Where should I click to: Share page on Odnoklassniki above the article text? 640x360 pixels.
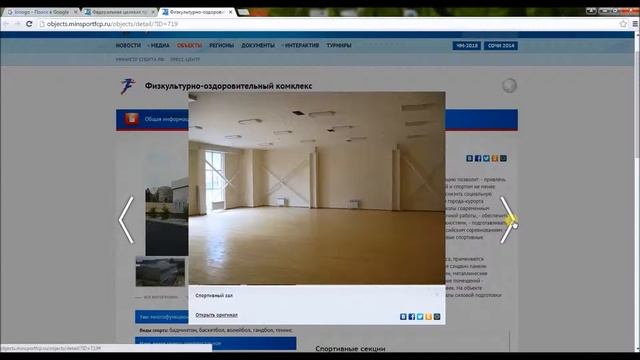click(x=495, y=158)
